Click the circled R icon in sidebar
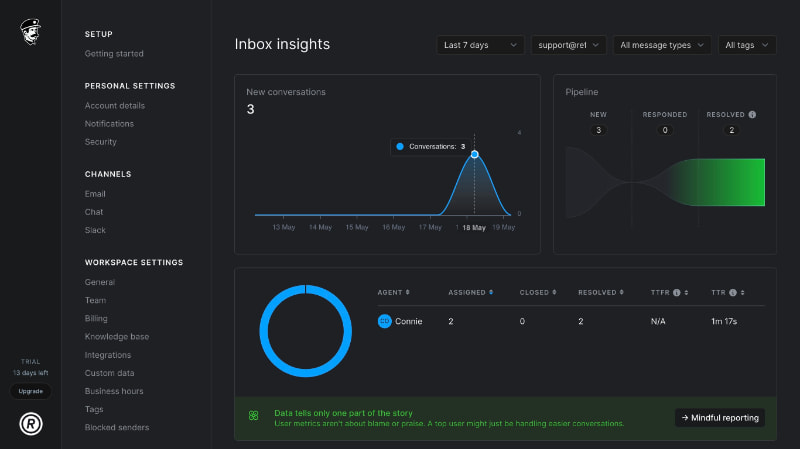 click(31, 423)
